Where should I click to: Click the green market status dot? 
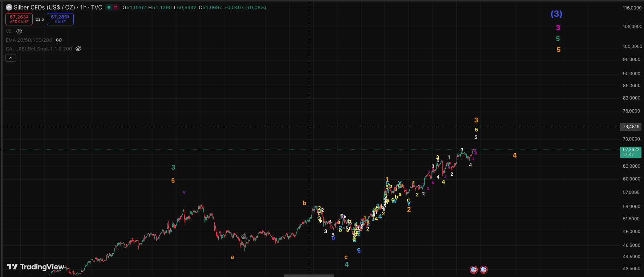(x=109, y=7)
